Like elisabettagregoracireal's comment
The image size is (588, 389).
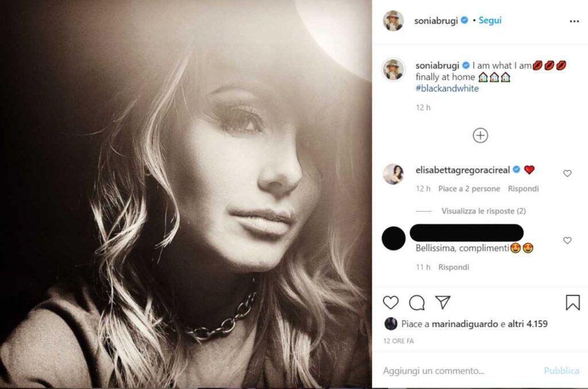pos(567,173)
